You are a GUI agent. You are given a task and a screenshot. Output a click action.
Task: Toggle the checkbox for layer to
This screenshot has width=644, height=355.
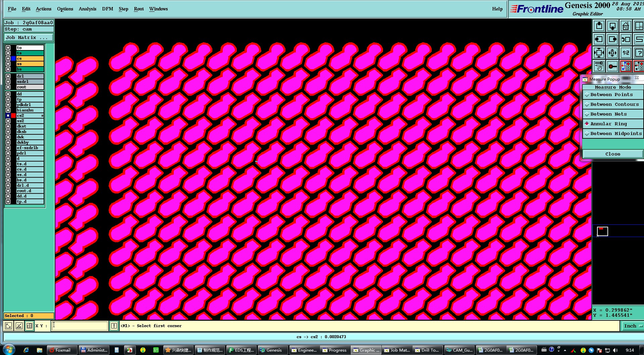click(8, 48)
